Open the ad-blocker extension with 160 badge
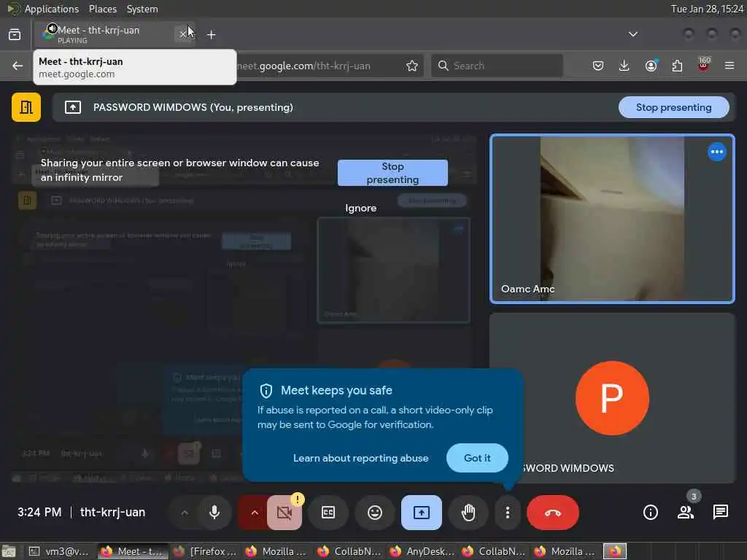This screenshot has width=747, height=560. tap(704, 65)
